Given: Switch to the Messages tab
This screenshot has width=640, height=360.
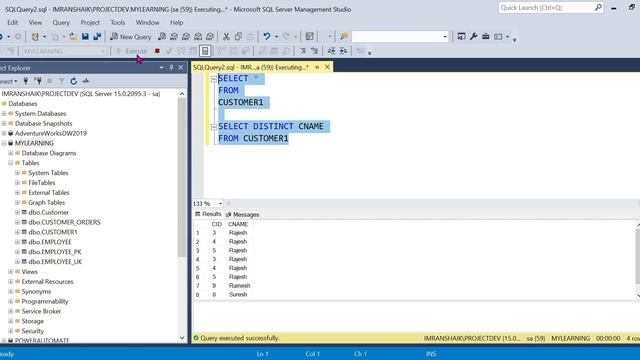Looking at the screenshot, I should [242, 214].
